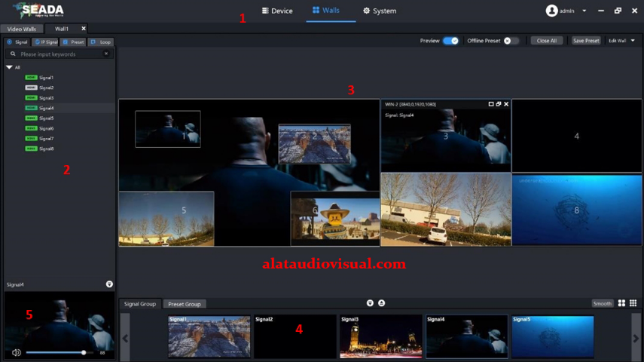Turn off the Preview toggle
This screenshot has width=644, height=362.
pos(450,41)
